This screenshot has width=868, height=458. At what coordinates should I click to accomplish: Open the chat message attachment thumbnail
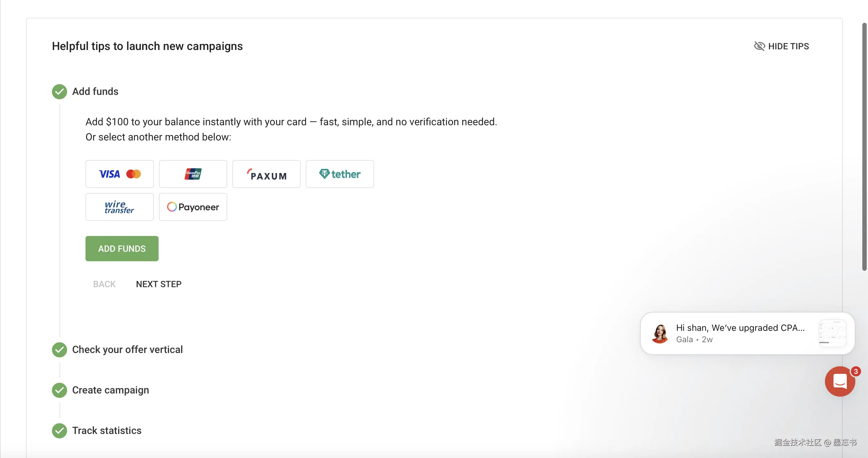coord(832,333)
